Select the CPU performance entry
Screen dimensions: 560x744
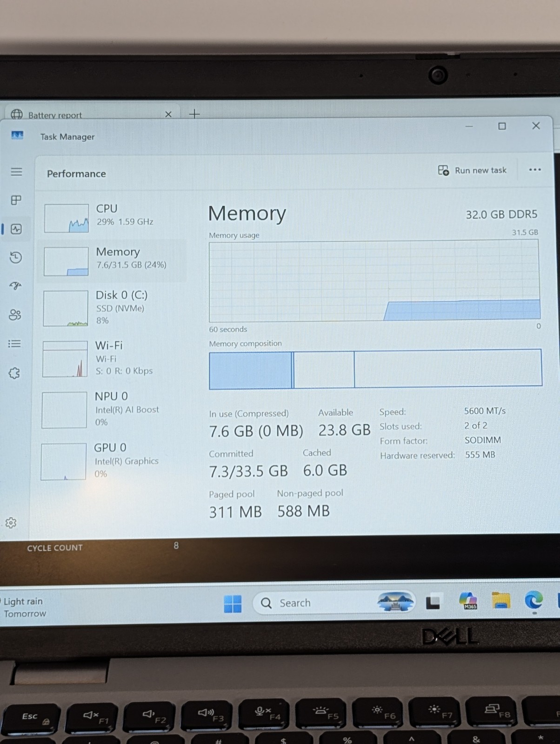click(112, 218)
